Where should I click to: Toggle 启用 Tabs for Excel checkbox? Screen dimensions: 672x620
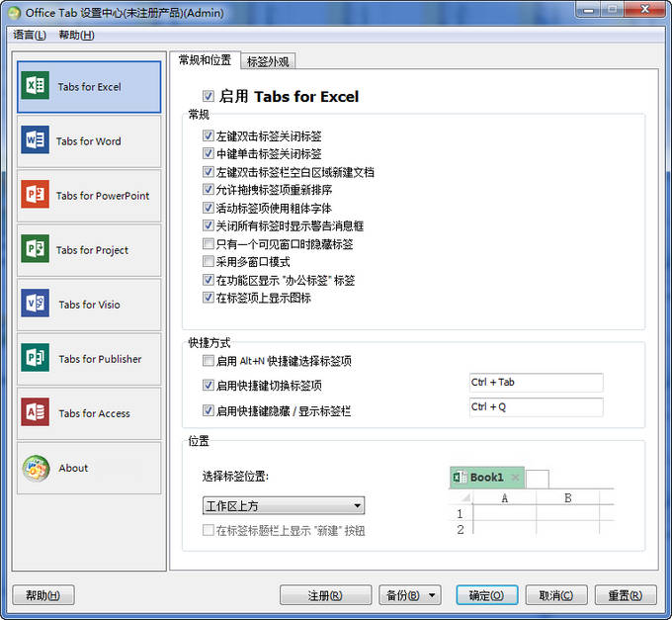(x=209, y=96)
